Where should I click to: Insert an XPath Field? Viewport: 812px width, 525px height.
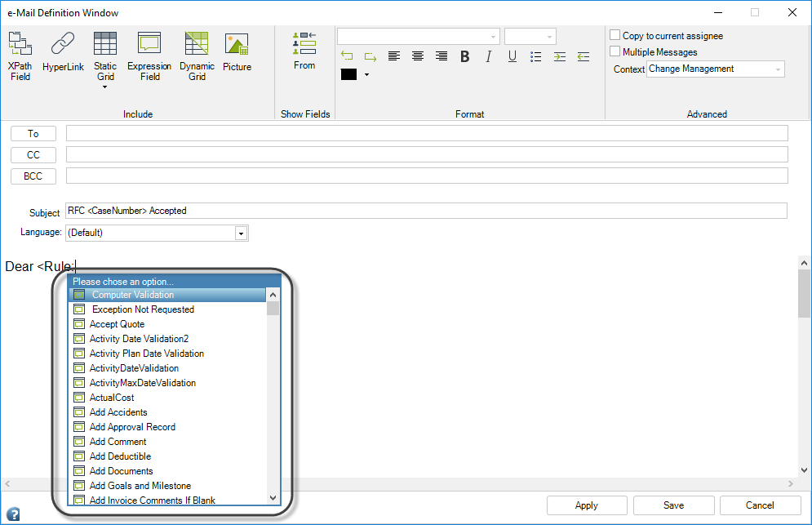20,56
